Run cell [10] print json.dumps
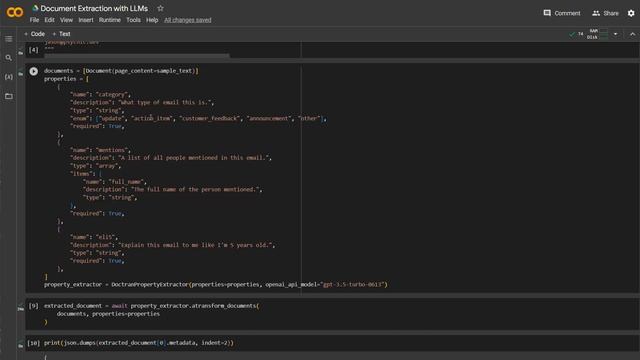This screenshot has width=640, height=360. click(x=33, y=343)
